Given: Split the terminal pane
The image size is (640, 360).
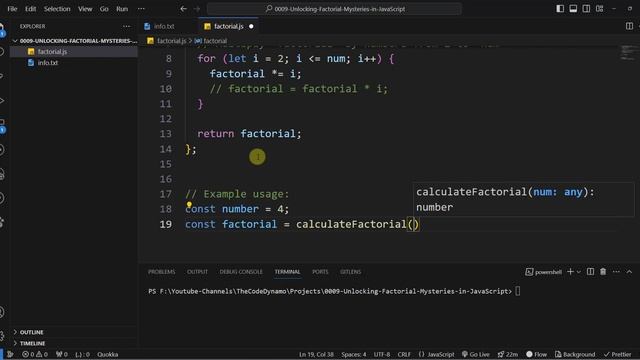Looking at the screenshot, I should tap(590, 272).
